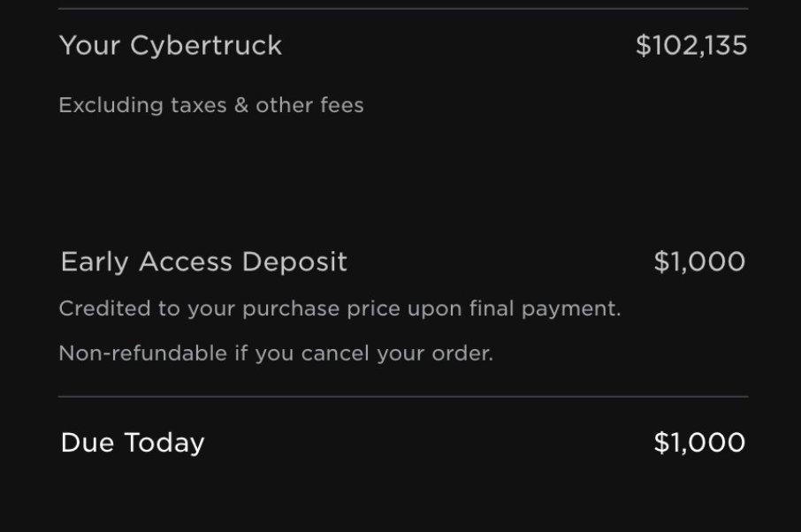This screenshot has height=532, width=801.
Task: Click the word "Today" in Due Today
Action: click(x=164, y=443)
